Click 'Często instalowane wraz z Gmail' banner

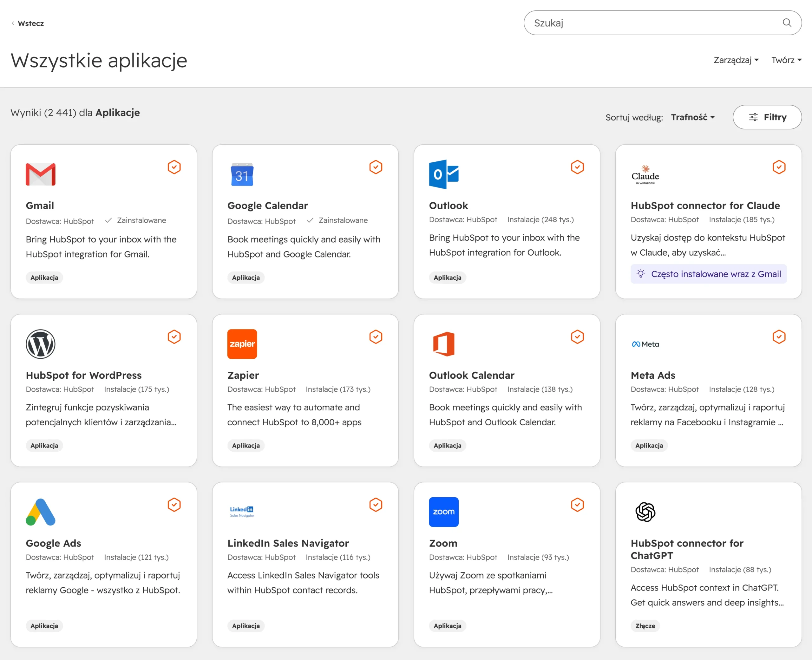[709, 274]
